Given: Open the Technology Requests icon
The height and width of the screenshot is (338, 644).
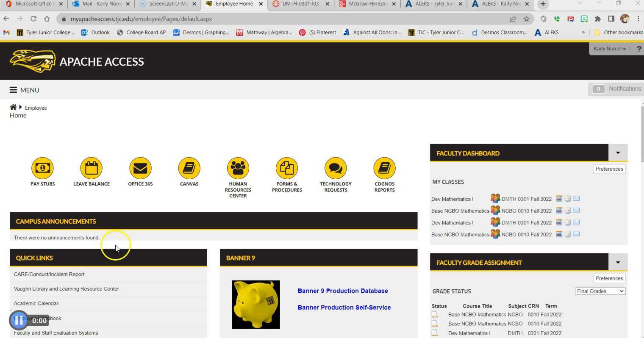Looking at the screenshot, I should (336, 168).
